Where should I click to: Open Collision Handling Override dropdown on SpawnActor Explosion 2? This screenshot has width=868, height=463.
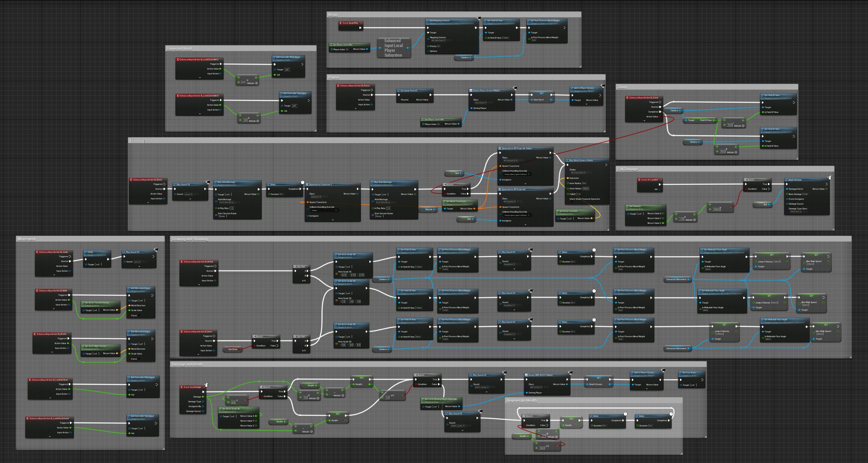324,210
